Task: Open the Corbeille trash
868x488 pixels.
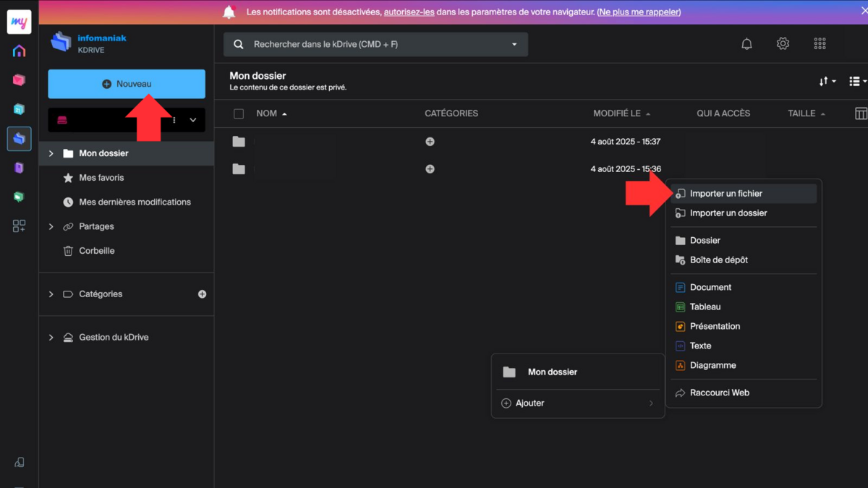Action: [97, 251]
